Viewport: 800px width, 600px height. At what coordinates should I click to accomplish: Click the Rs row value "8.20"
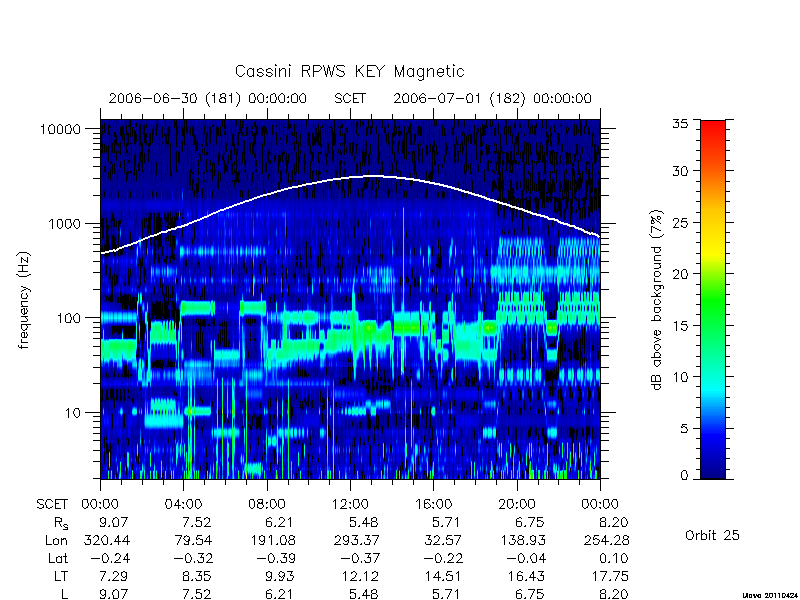click(614, 522)
